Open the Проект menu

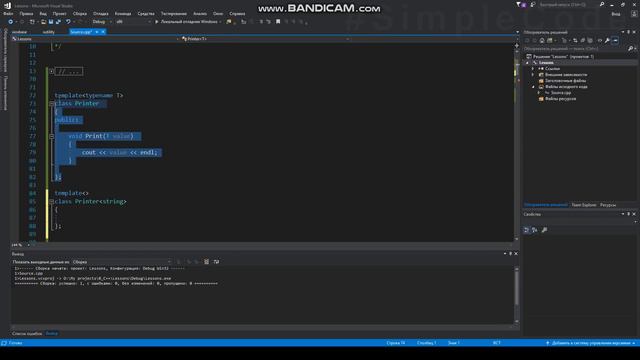60,13
